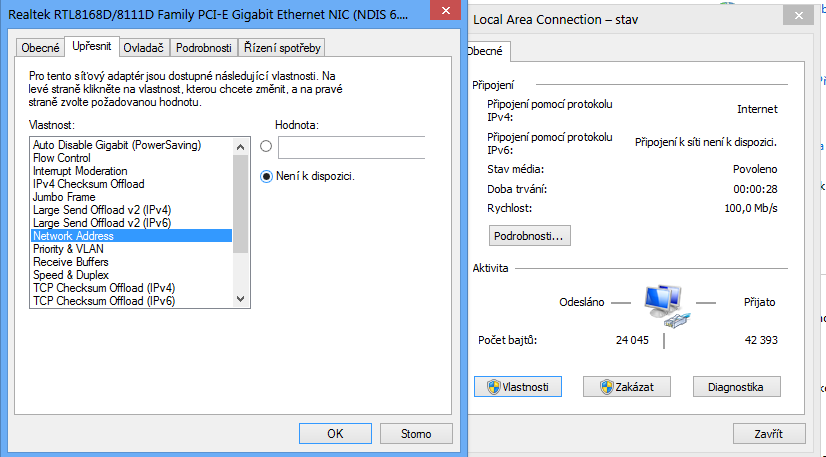The image size is (826, 457).
Task: Switch to the Podrobnosti tab
Action: pos(203,48)
